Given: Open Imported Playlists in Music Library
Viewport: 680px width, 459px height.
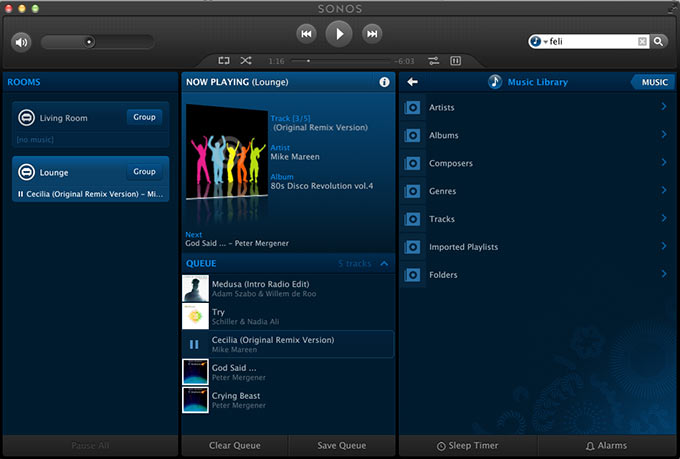Looking at the screenshot, I should click(537, 247).
